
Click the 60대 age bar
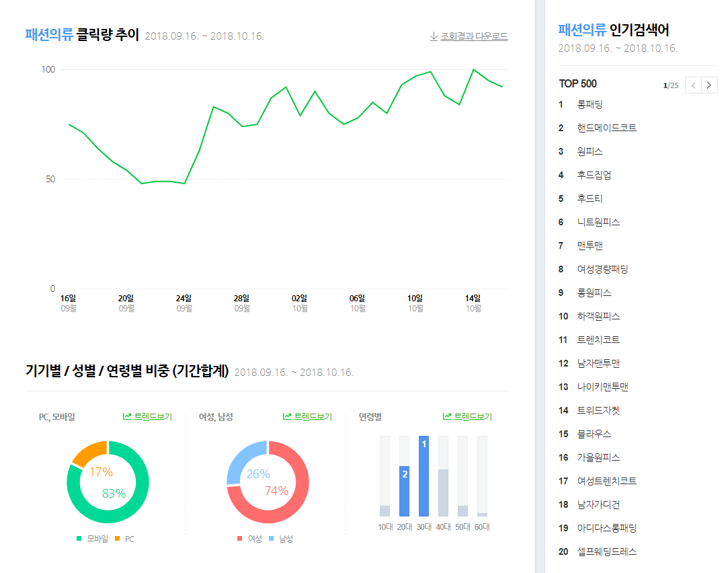[482, 514]
